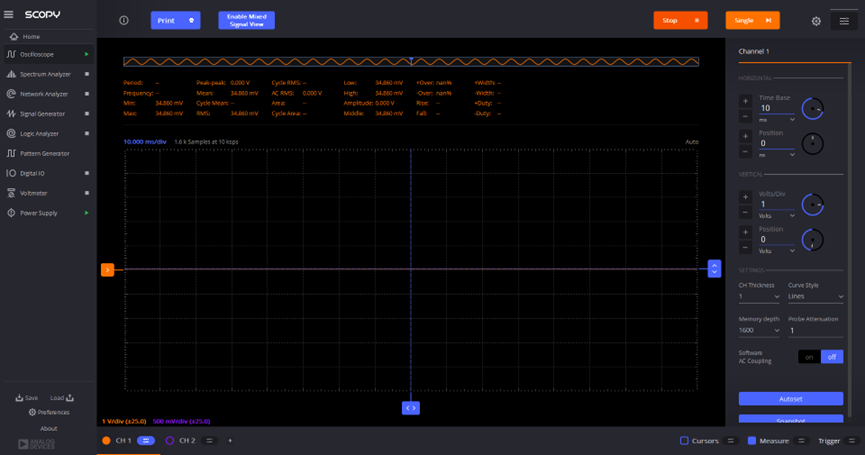Open the CH Thickness dropdown
Screen dimensions: 865x455
(759, 297)
